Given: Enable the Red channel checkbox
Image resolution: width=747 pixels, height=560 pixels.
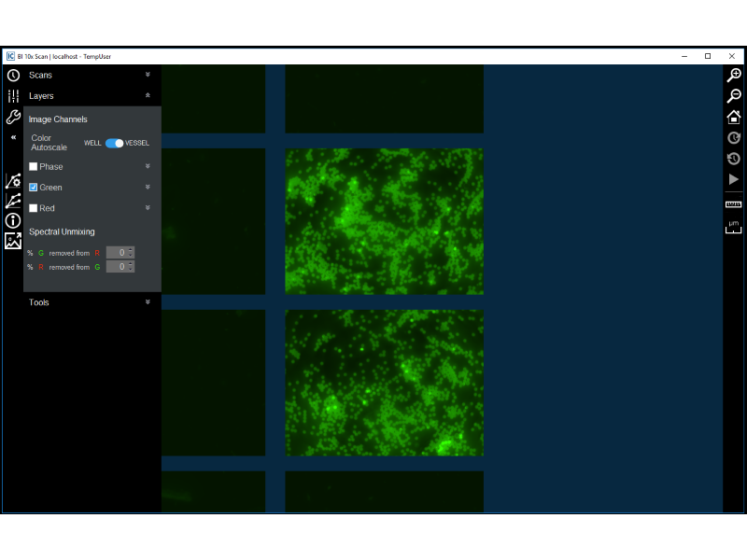Looking at the screenshot, I should click(x=34, y=208).
